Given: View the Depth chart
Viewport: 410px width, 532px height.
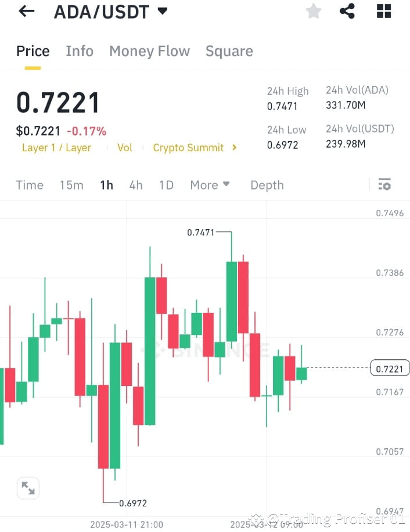Looking at the screenshot, I should [267, 185].
